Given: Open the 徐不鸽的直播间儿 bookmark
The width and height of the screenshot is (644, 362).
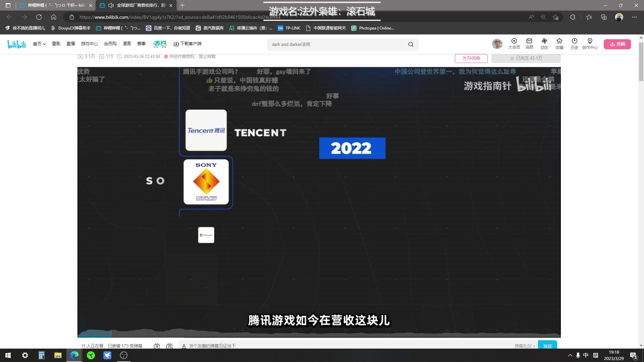Looking at the screenshot, I should [x=25, y=28].
